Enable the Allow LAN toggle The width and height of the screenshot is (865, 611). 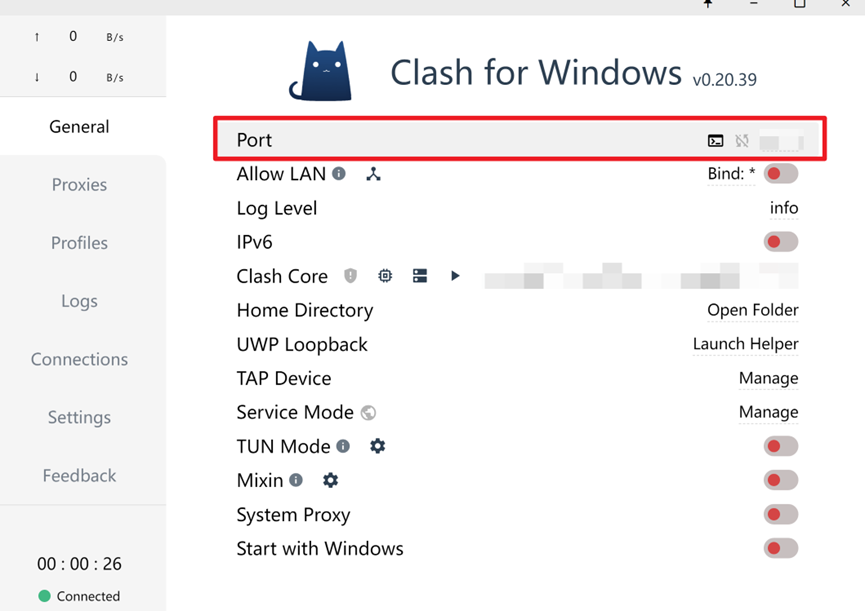click(x=780, y=174)
